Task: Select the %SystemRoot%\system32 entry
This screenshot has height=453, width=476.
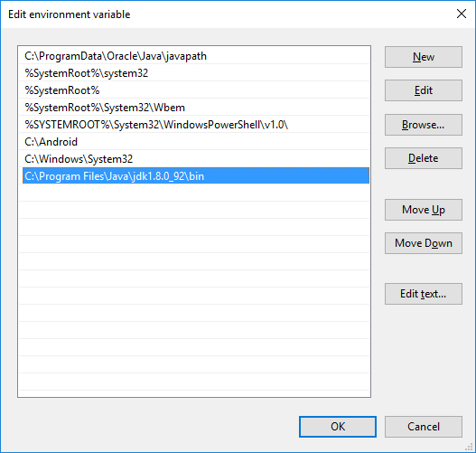Action: pos(196,73)
